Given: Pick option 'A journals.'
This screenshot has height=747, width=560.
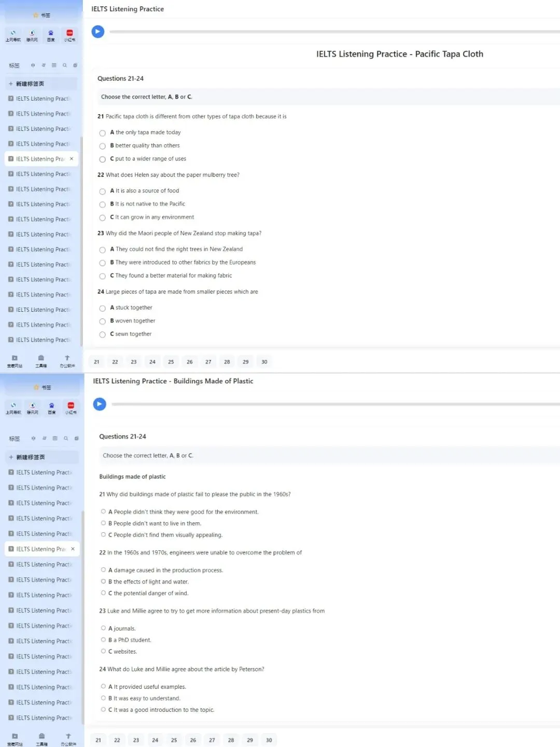Looking at the screenshot, I should tap(103, 628).
